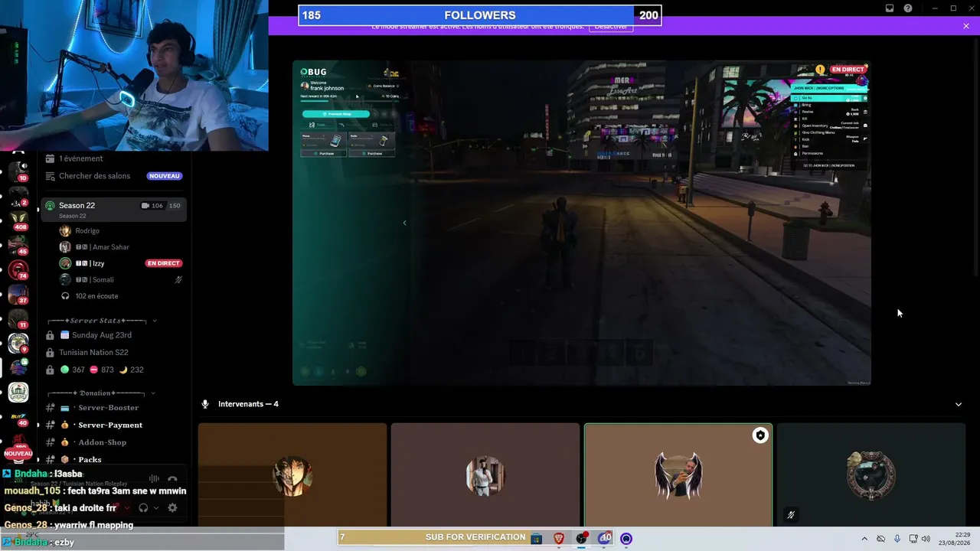This screenshot has height=551, width=980.
Task: Collapse the Donation category
Action: pos(101,393)
